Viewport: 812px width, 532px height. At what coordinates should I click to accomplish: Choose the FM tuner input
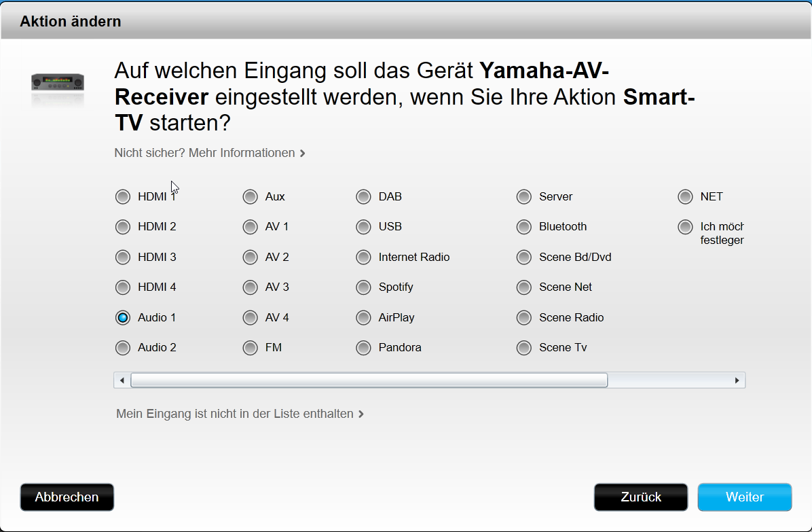tap(250, 348)
